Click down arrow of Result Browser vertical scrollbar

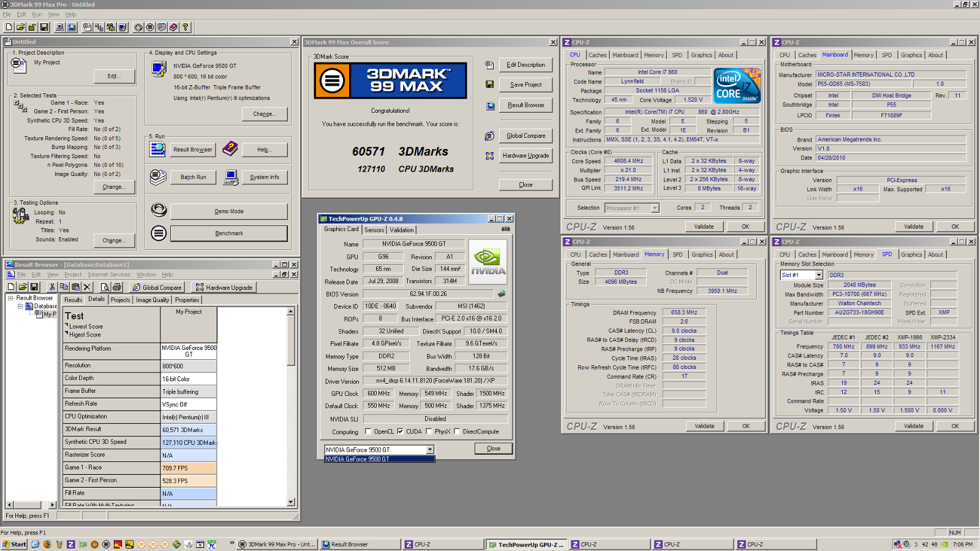(x=291, y=502)
